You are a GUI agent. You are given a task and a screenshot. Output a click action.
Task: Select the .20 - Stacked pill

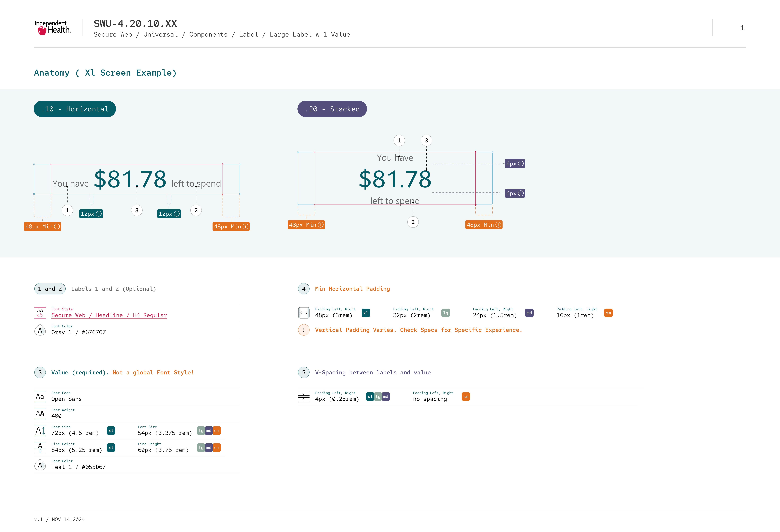point(332,109)
